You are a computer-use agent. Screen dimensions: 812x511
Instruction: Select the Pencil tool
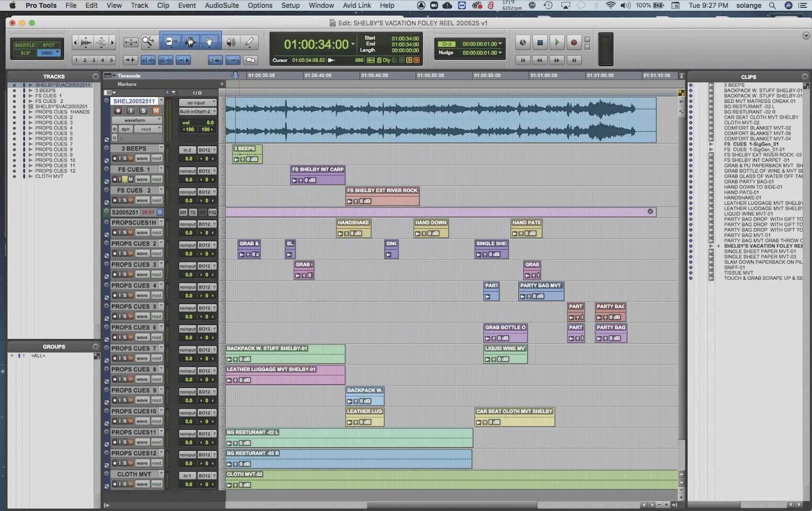(x=249, y=42)
